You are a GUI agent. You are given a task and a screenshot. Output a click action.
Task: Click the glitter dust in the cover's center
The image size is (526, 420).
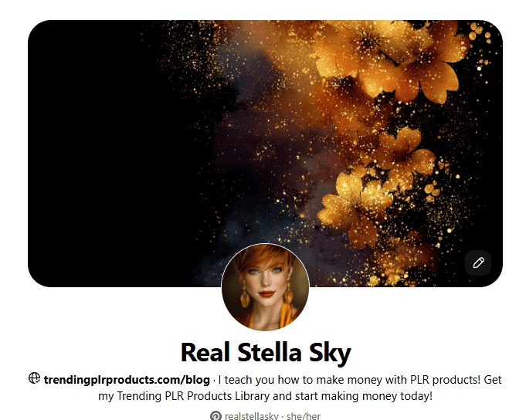pyautogui.click(x=268, y=141)
